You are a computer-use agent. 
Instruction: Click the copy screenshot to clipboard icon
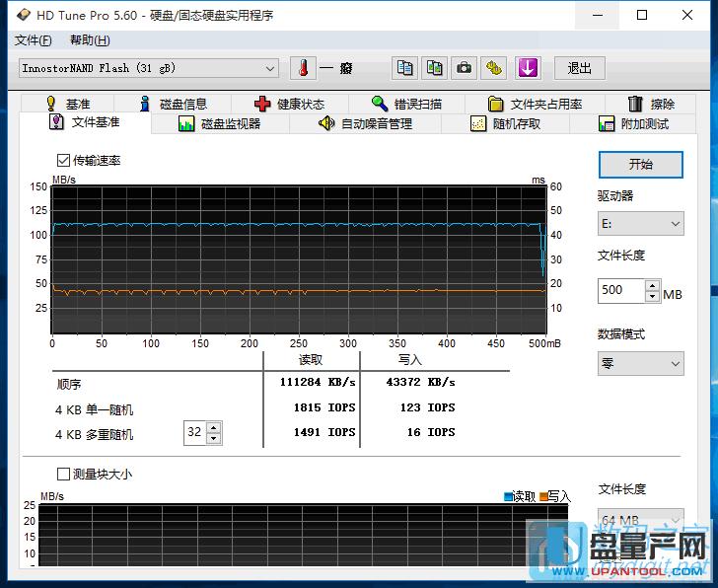(x=434, y=68)
